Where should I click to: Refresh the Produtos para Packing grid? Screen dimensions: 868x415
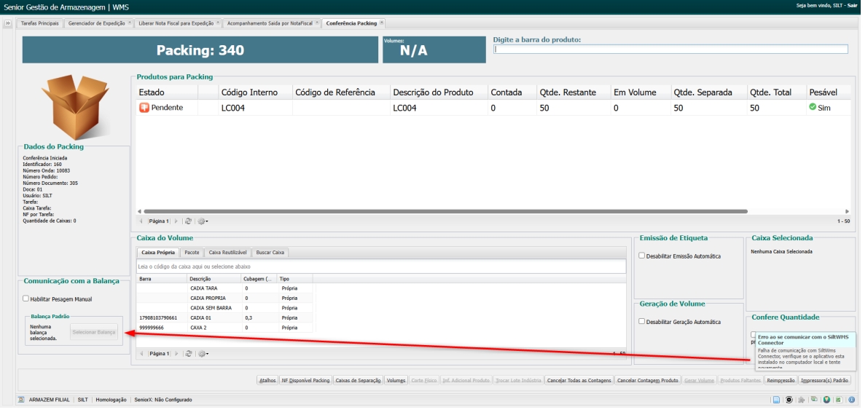[188, 221]
